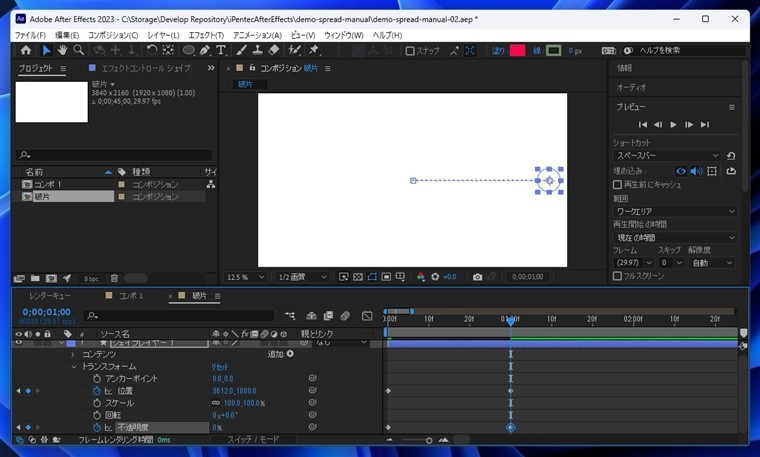Switch to the レンダーキュー tab
Viewport: 760px width, 457px height.
coord(49,296)
